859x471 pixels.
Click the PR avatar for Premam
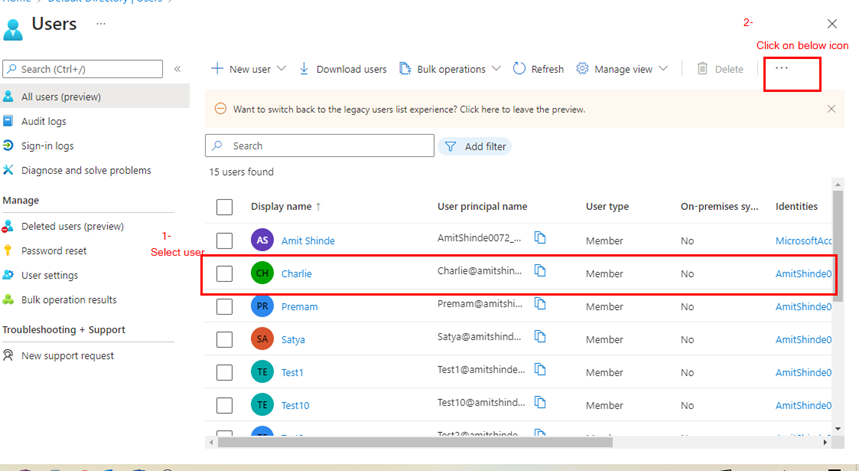tap(262, 306)
